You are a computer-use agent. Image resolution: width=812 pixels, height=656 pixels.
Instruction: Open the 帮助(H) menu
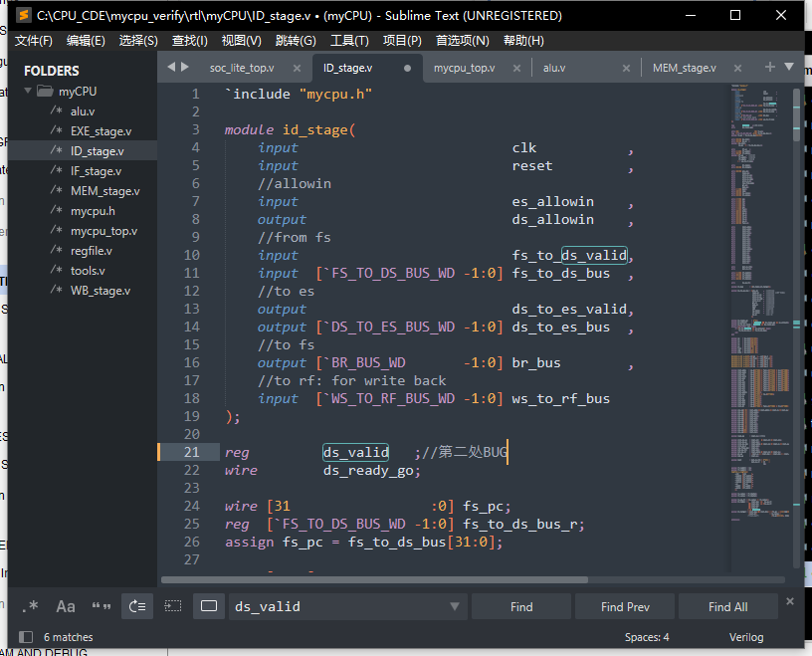[x=523, y=41]
